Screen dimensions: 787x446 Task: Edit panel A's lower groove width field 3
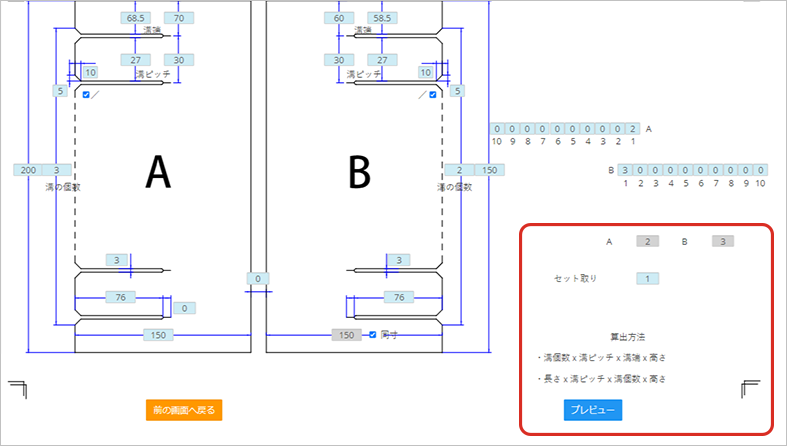(x=116, y=260)
